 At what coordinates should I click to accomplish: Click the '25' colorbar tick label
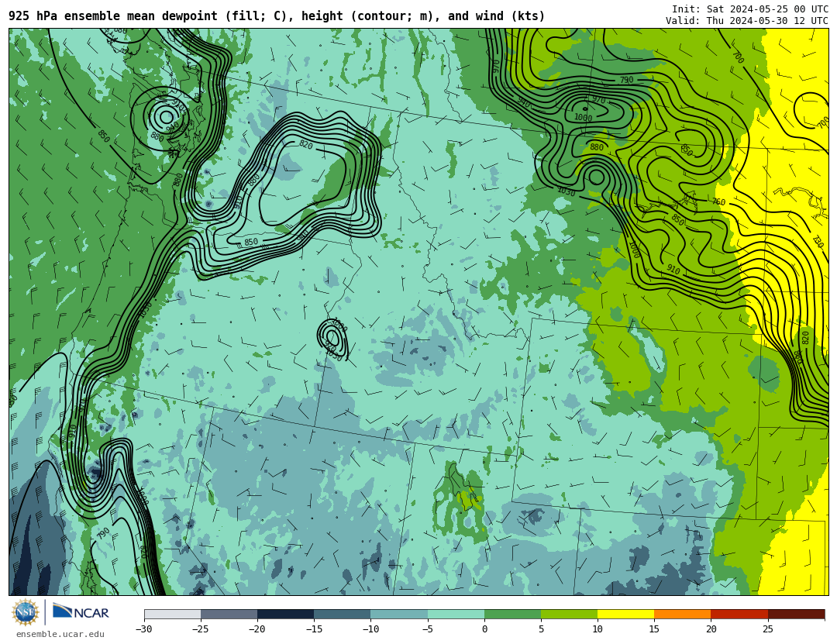point(767,629)
